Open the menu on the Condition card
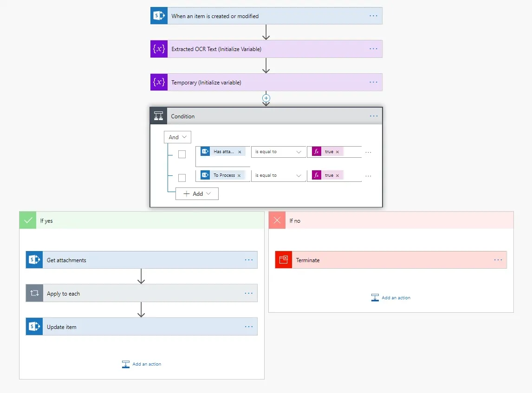 [374, 116]
